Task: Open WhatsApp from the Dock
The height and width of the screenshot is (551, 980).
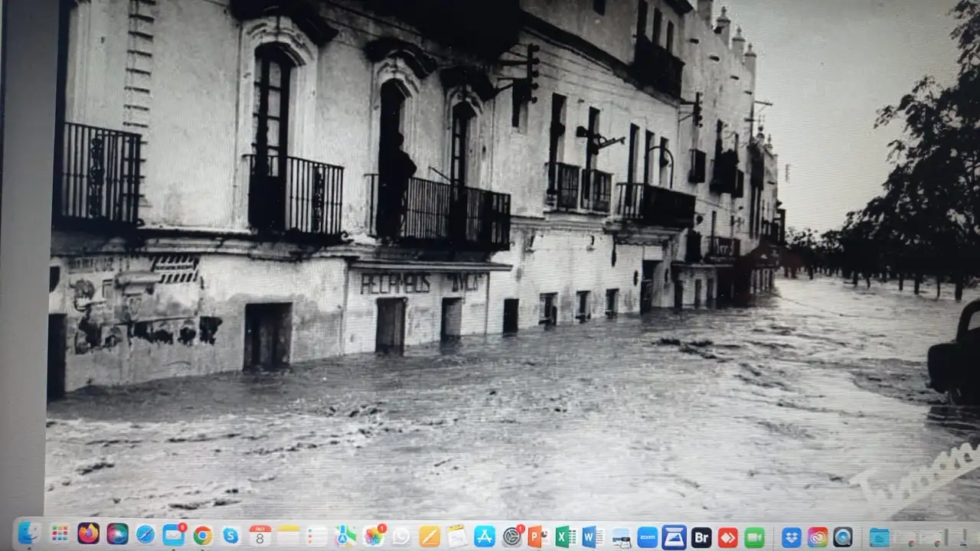Action: tap(400, 536)
